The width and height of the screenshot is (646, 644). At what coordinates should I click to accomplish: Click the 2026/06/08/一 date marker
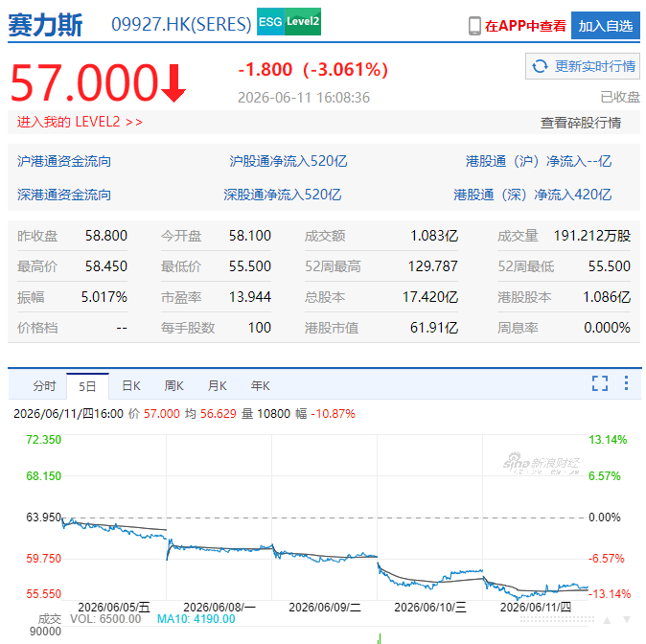pos(219,608)
